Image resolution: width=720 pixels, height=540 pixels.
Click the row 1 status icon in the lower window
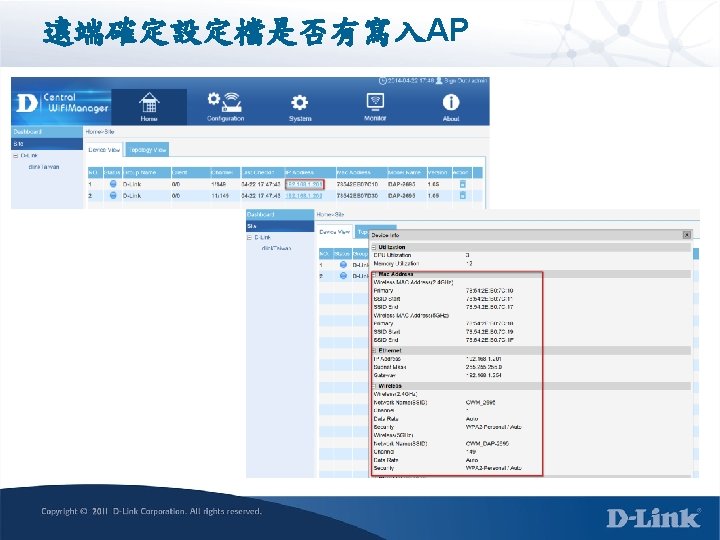(x=343, y=265)
